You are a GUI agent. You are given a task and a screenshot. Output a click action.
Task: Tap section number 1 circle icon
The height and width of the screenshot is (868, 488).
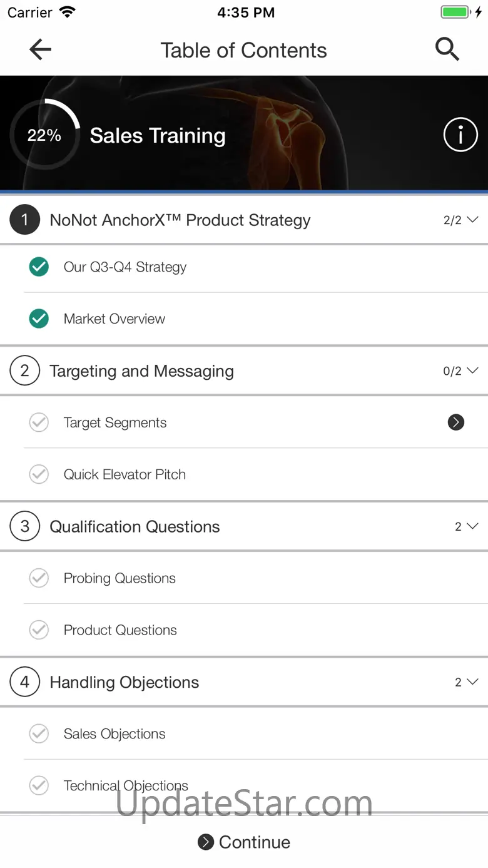coord(25,220)
